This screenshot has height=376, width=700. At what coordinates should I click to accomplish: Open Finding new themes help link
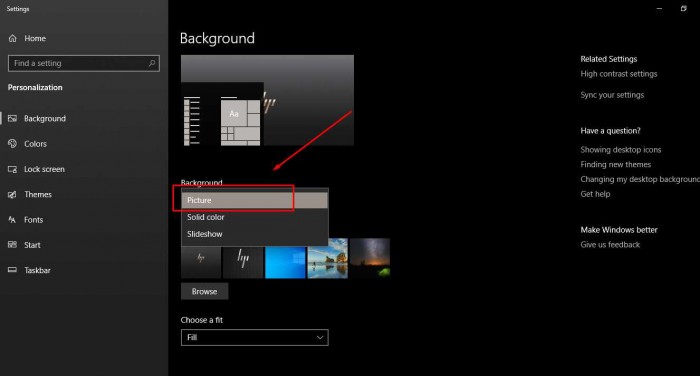(616, 164)
